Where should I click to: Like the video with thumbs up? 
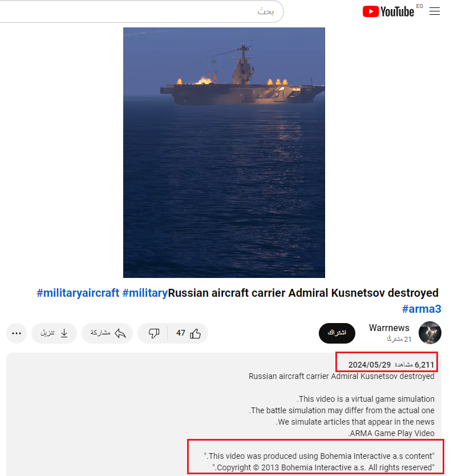195,333
